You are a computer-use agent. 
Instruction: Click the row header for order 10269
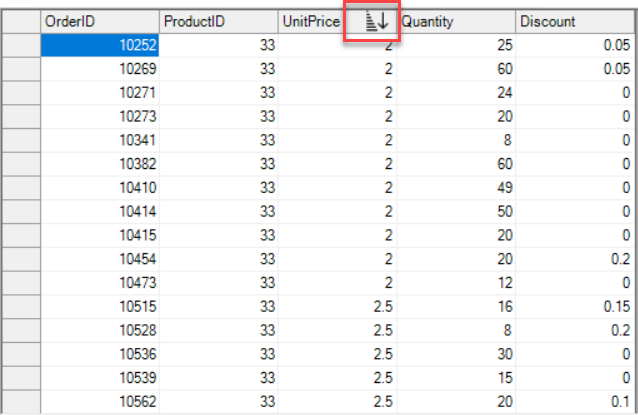point(20,69)
